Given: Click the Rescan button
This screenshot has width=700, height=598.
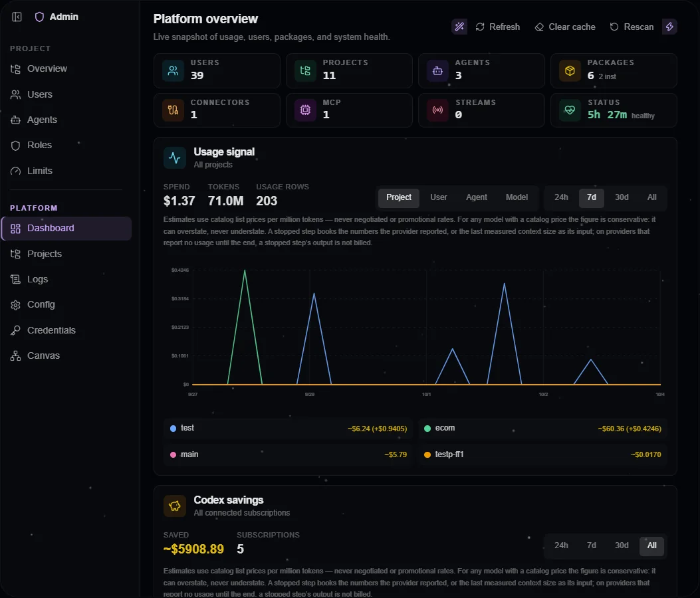Looking at the screenshot, I should (x=632, y=27).
